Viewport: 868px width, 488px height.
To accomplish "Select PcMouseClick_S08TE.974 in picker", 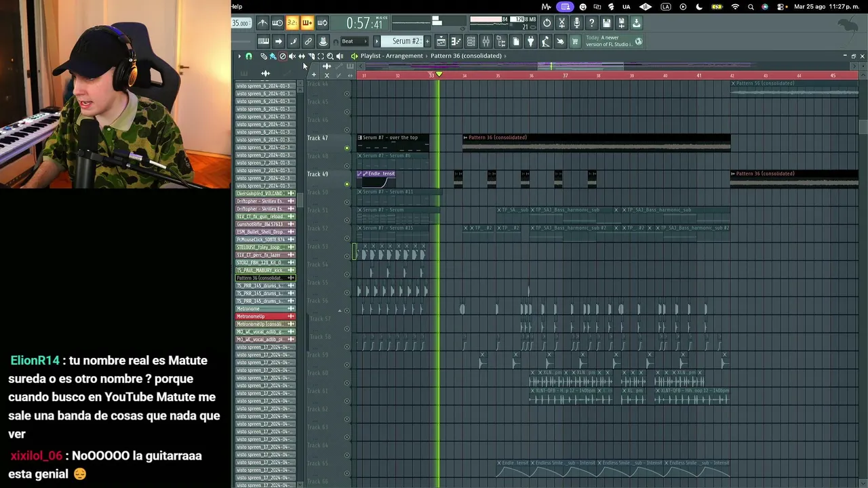I will point(265,239).
